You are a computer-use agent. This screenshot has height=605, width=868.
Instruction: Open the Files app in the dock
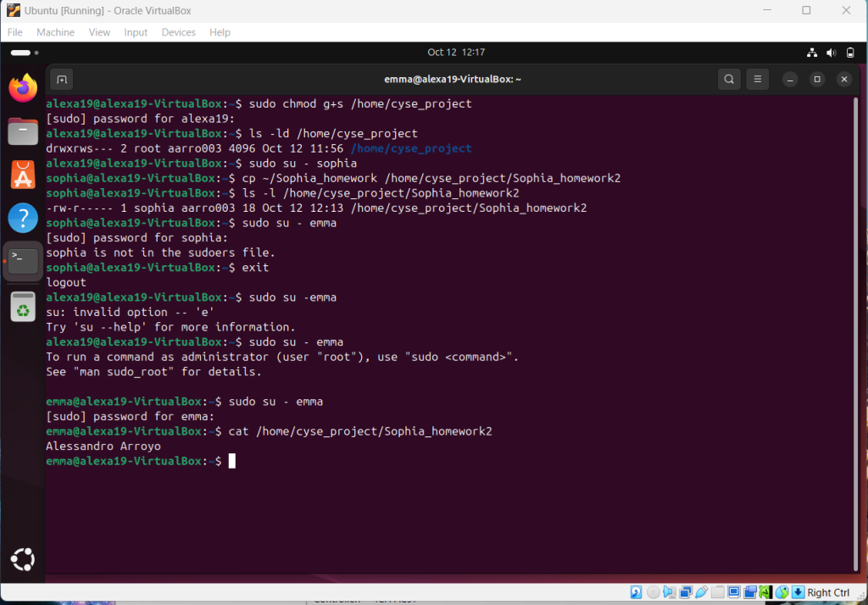[23, 131]
